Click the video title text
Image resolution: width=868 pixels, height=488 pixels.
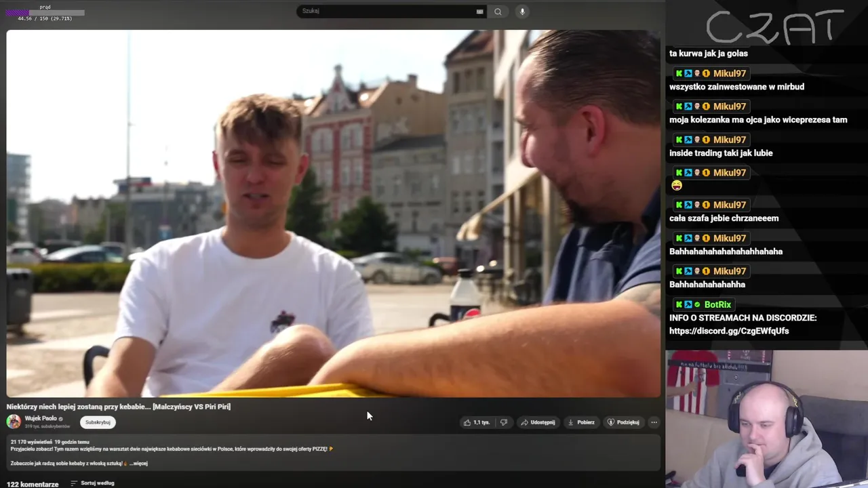pos(119,407)
